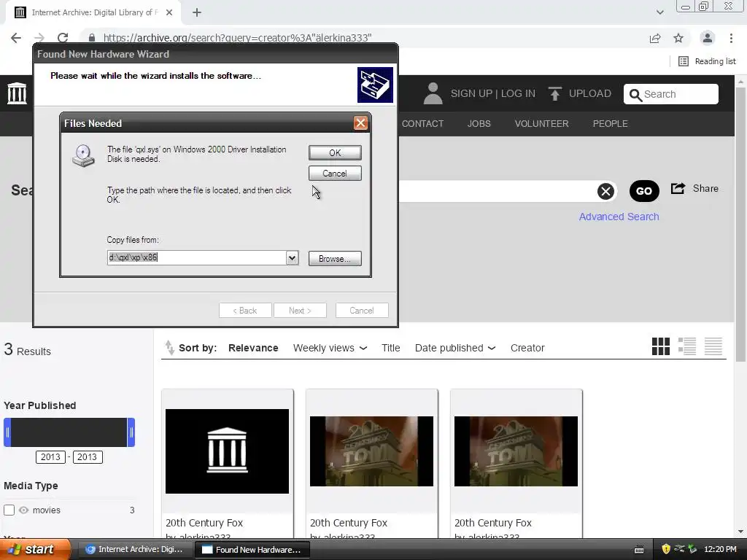Open the Chrome three-dot menu
The height and width of the screenshot is (560, 747).
pos(731,38)
